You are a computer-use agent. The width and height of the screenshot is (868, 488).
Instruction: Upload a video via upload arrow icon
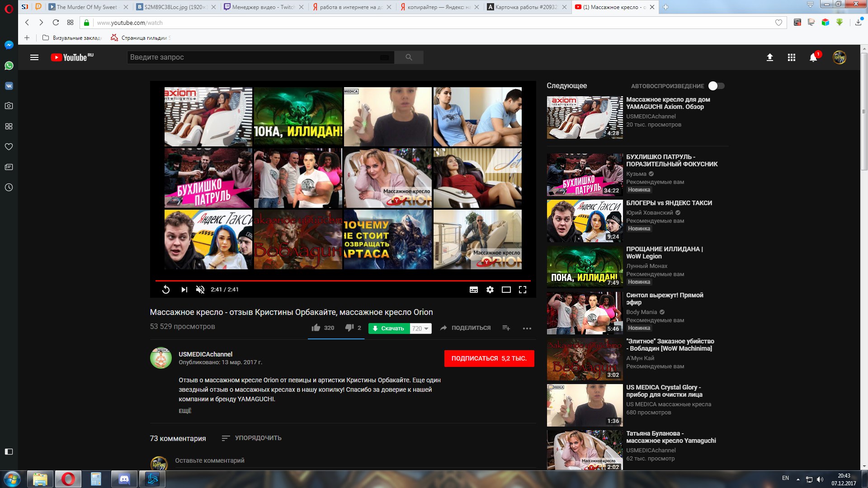tap(769, 57)
